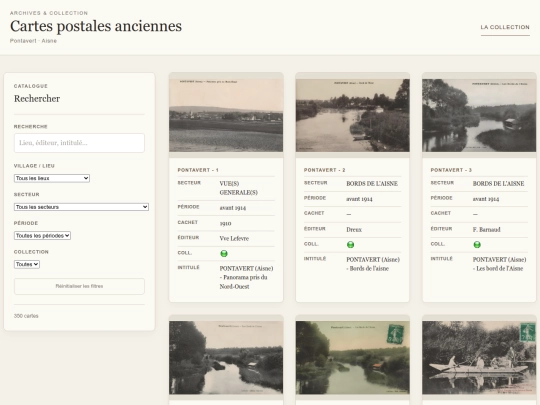This screenshot has width=540, height=405.
Task: Go to La Collection tab
Action: point(505,27)
